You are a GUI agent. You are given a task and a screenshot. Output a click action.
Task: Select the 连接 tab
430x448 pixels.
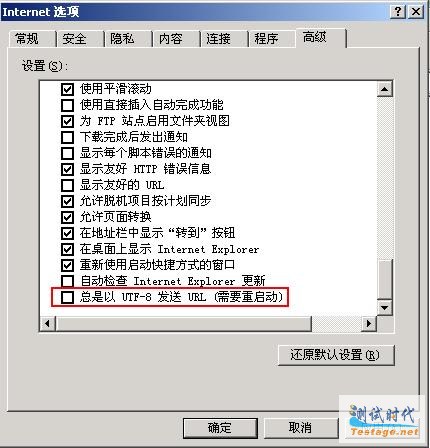point(219,39)
